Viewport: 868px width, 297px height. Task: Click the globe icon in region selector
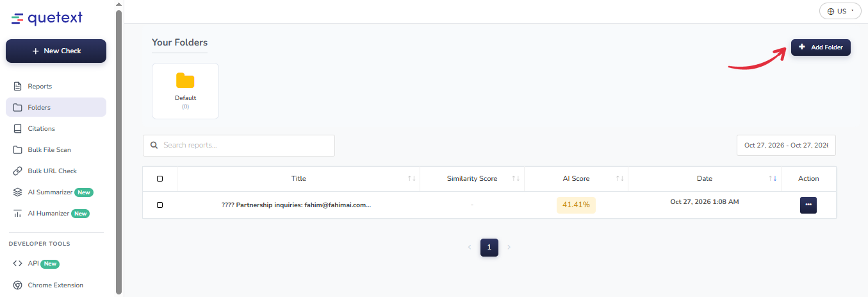[831, 11]
